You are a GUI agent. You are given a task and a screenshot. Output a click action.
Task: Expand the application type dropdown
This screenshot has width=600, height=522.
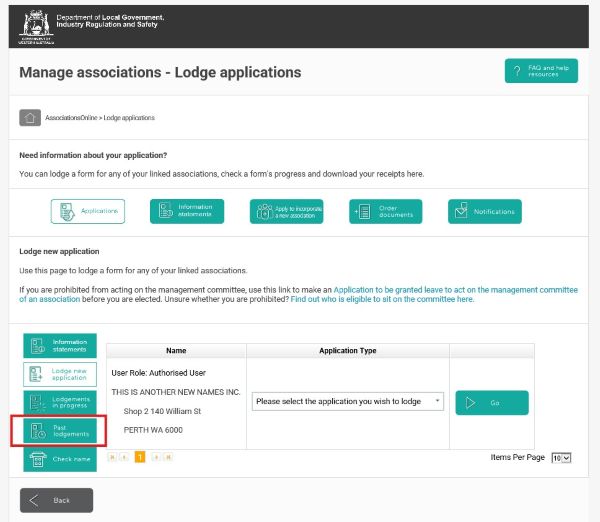click(347, 401)
